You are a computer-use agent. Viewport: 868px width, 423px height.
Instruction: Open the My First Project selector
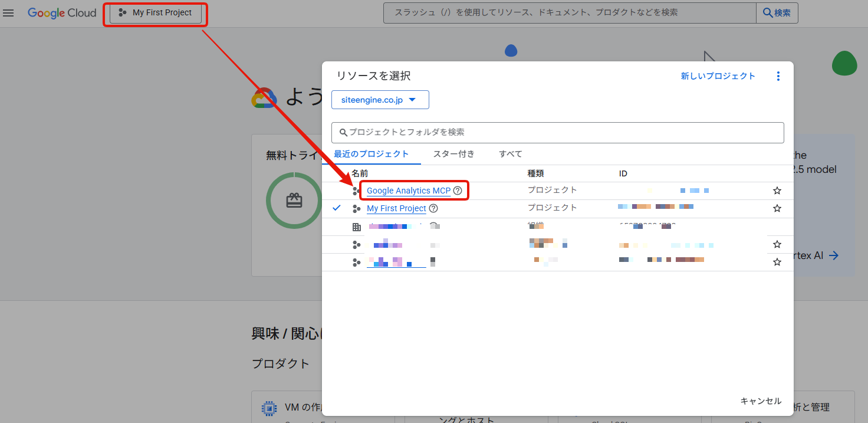(x=156, y=13)
